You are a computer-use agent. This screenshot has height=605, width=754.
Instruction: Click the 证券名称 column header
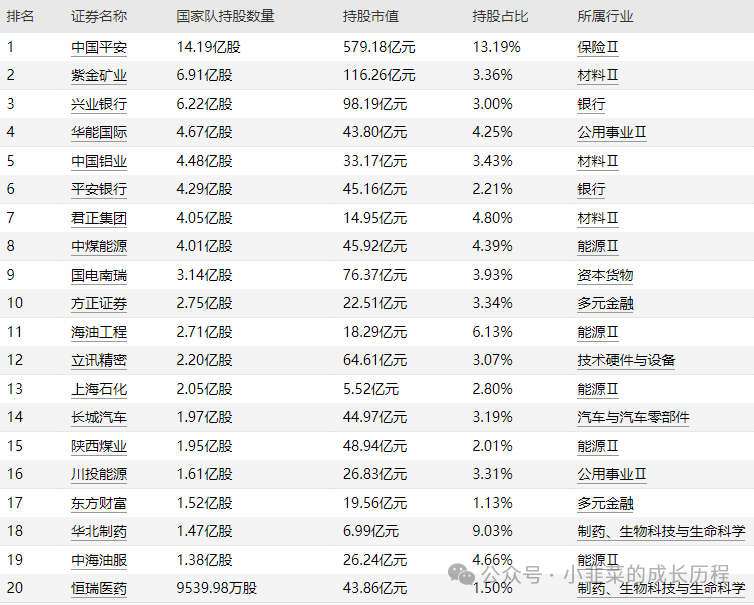coord(99,16)
